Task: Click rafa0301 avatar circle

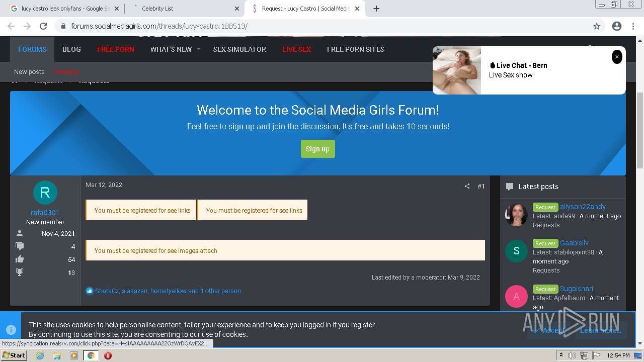Action: click(x=45, y=193)
